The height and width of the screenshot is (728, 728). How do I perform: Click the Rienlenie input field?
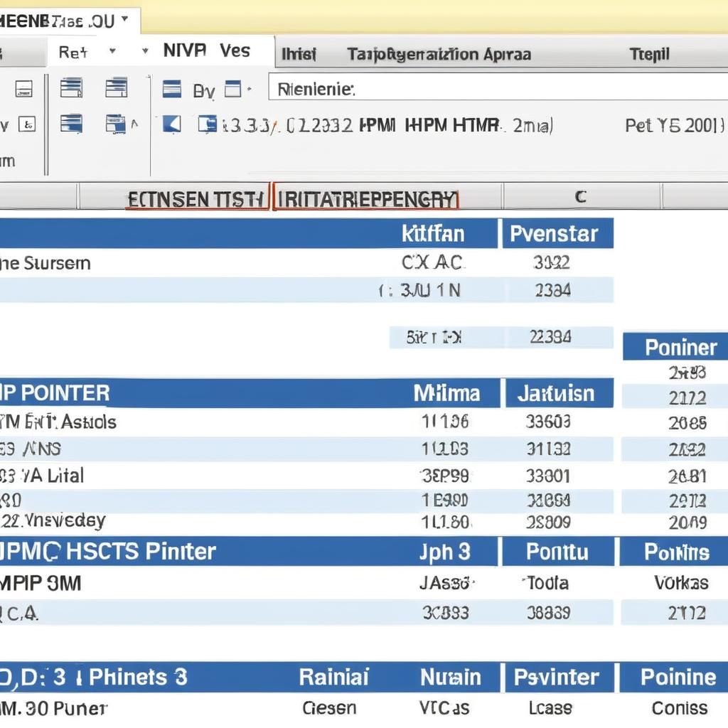tap(498, 87)
